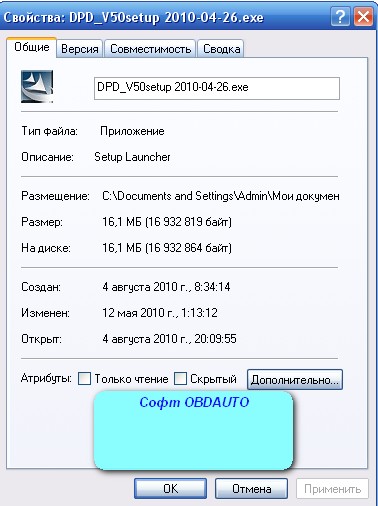This screenshot has height=506, width=378.
Task: Click the cyan Софт OBDAUTO banner
Action: (x=194, y=430)
